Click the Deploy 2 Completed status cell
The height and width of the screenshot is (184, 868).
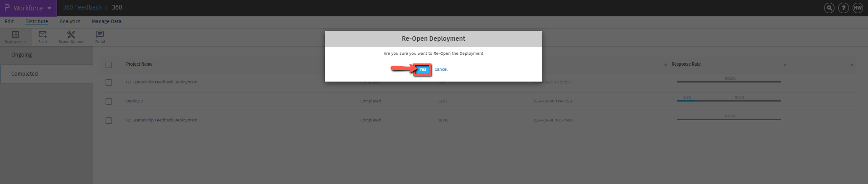pyautogui.click(x=371, y=101)
